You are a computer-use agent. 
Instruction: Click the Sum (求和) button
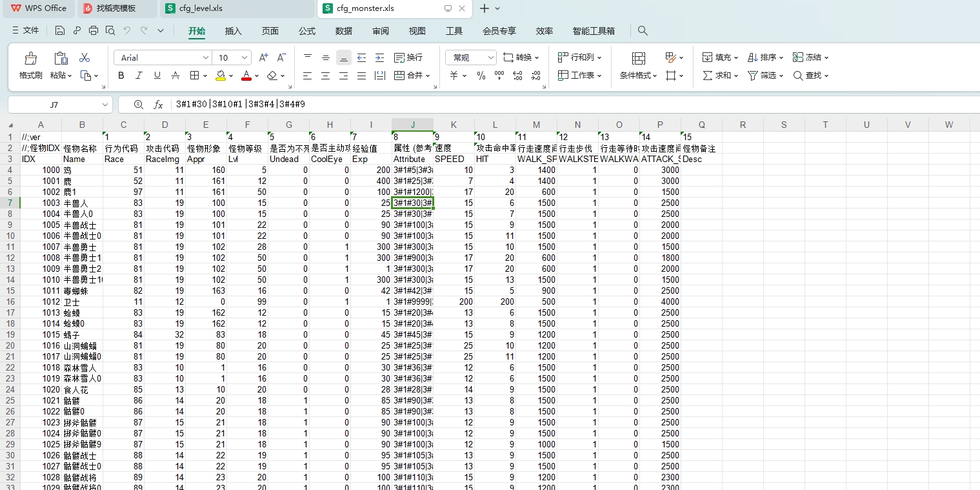720,76
